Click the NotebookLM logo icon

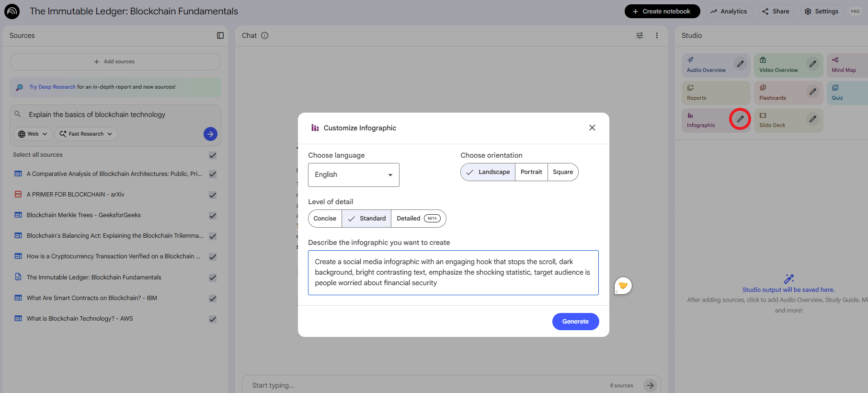pos(12,12)
